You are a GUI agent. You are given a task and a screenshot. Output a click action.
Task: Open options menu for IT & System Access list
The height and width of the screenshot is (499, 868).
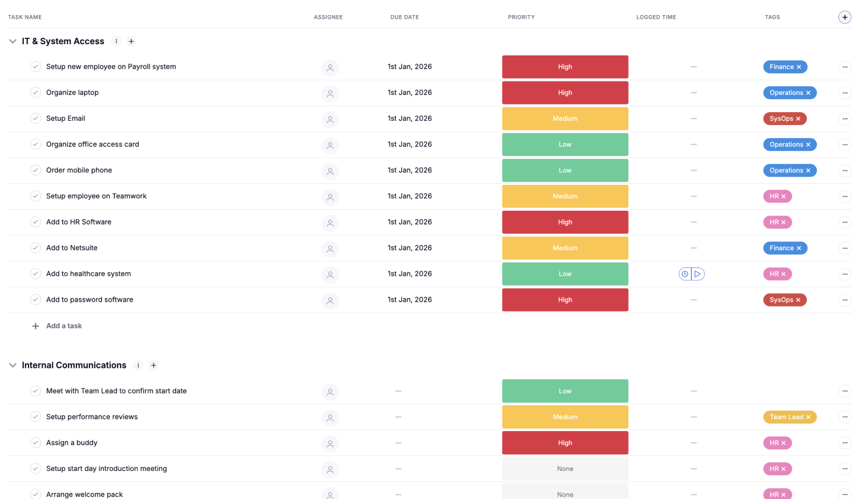[116, 41]
